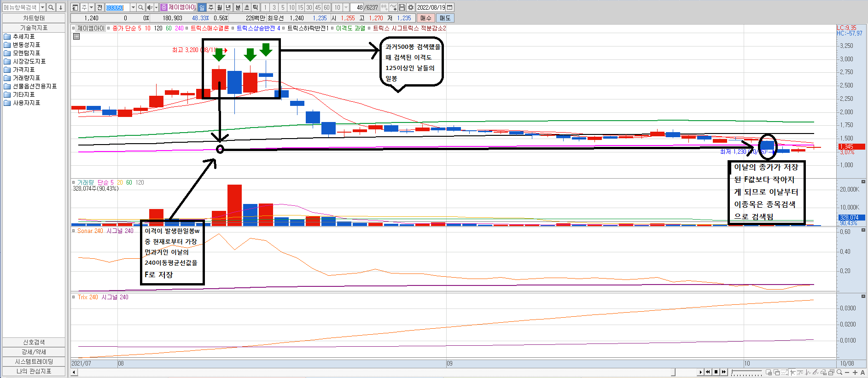This screenshot has height=378, width=868.
Task: Click the save chart floppy disk icon
Action: pos(402,7)
